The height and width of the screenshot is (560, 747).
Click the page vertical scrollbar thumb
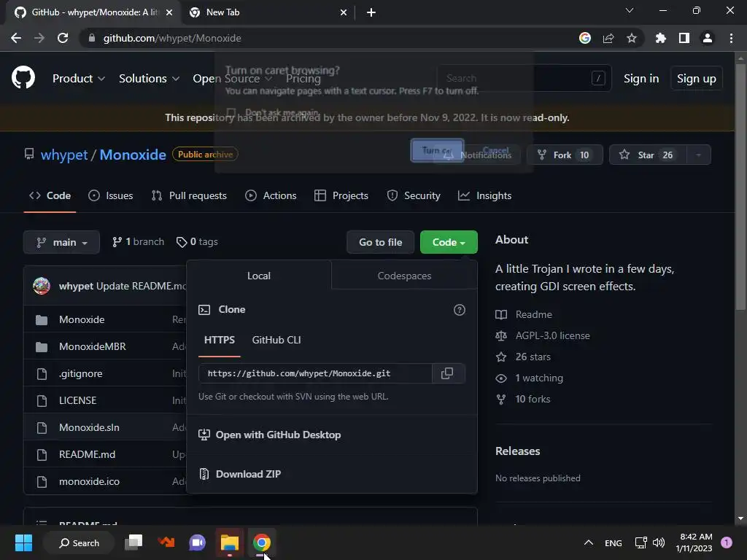point(740,186)
